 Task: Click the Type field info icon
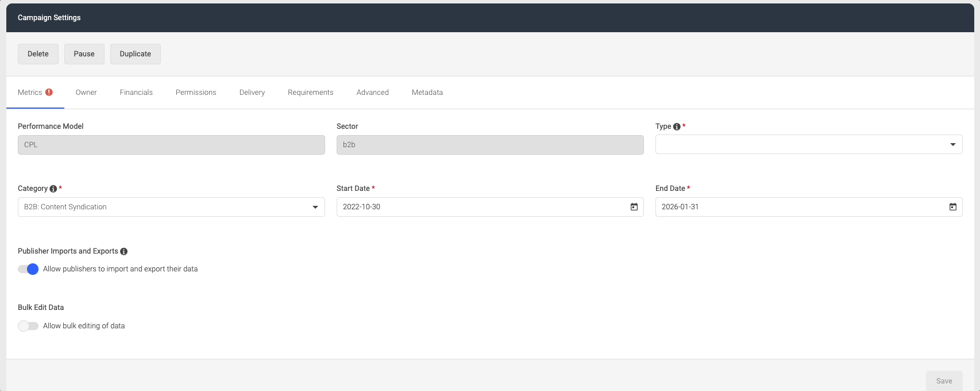[677, 126]
